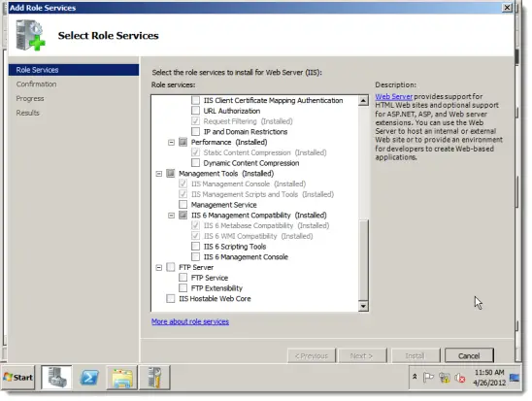Show hidden system tray icons arrow
Image resolution: width=532 pixels, height=401 pixels.
point(415,377)
